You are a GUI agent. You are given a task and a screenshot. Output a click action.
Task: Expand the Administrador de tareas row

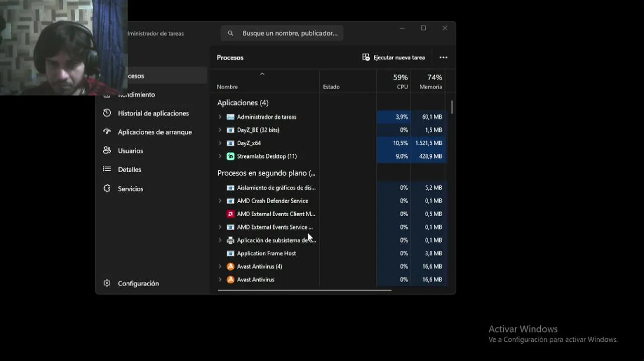[x=220, y=117]
